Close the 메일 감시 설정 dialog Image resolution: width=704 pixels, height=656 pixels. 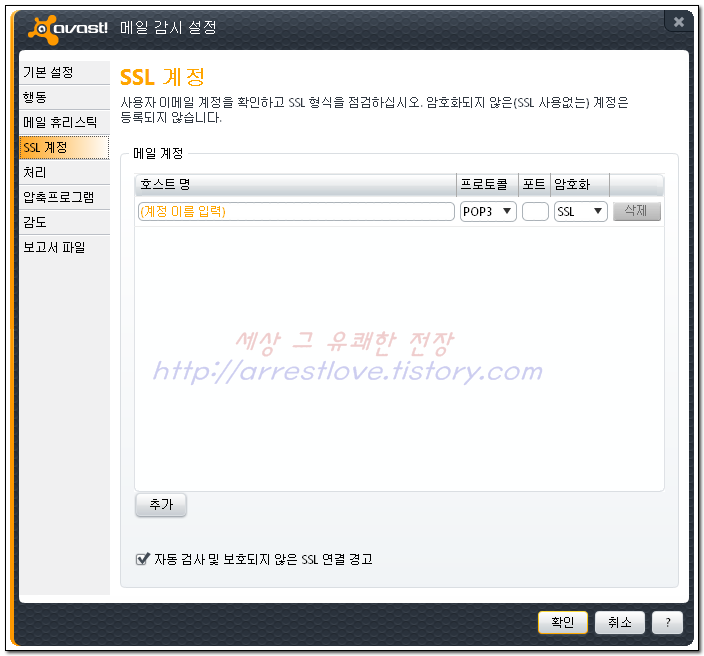(x=678, y=22)
